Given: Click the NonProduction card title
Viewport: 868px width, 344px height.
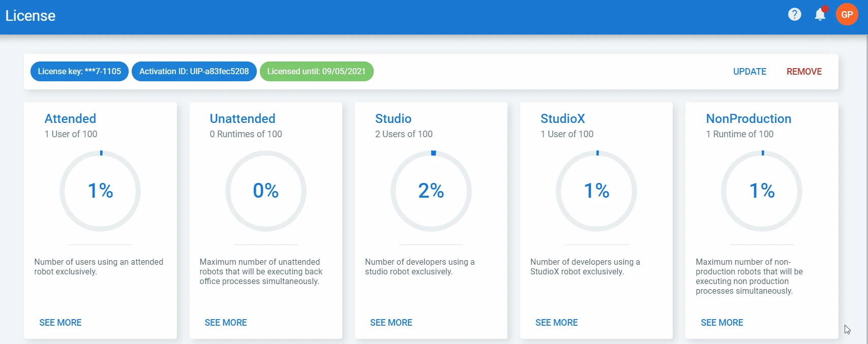Looking at the screenshot, I should tap(749, 118).
